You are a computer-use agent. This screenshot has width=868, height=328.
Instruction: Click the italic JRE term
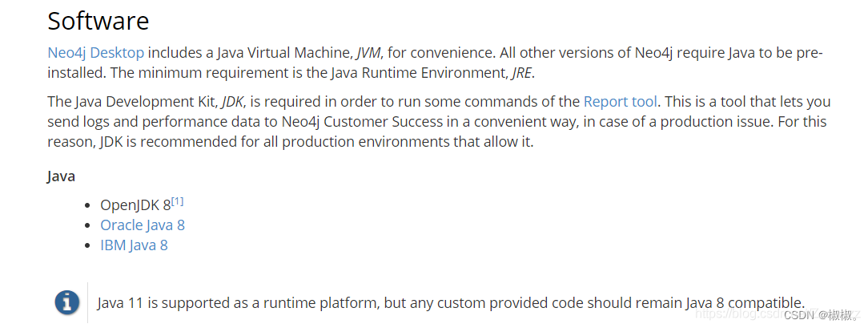point(523,73)
